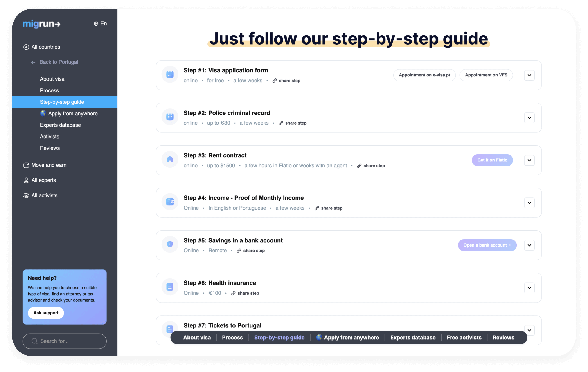Screen dimensions: 588x372
Task: Click the wallet icon for Step #4 Income
Action: click(170, 202)
